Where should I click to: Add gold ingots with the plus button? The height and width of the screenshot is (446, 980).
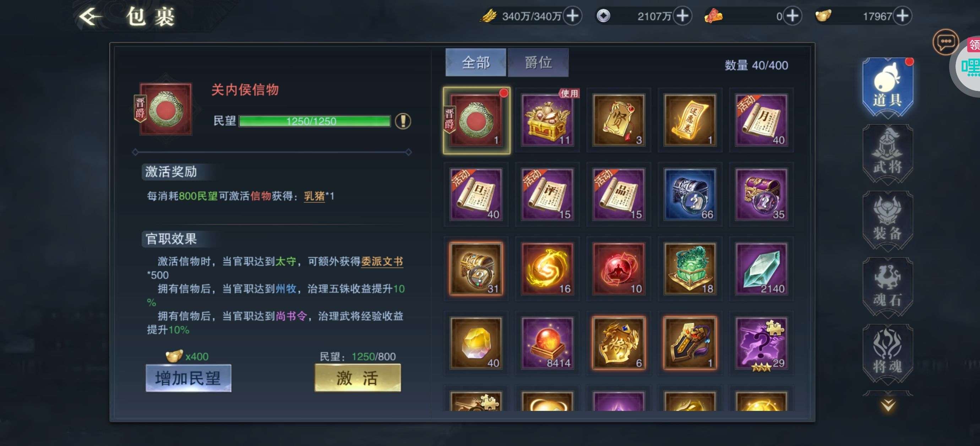pos(902,16)
